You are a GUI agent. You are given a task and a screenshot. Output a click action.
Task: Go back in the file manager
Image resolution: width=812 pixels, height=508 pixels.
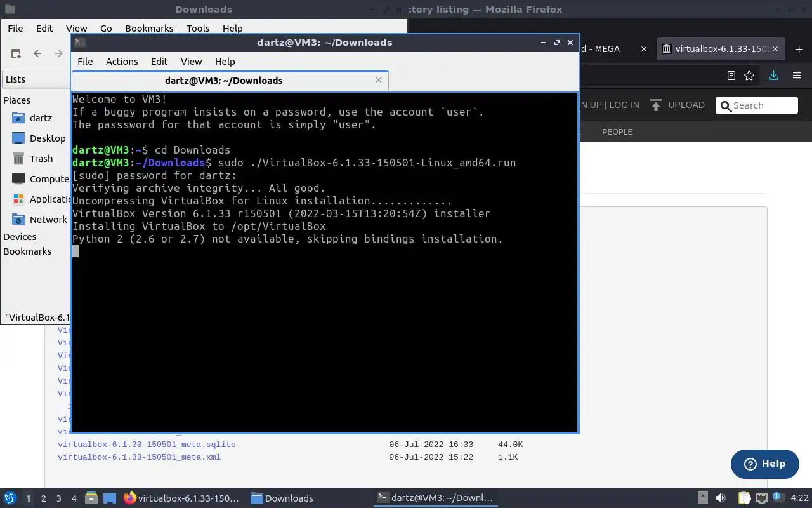pos(37,54)
